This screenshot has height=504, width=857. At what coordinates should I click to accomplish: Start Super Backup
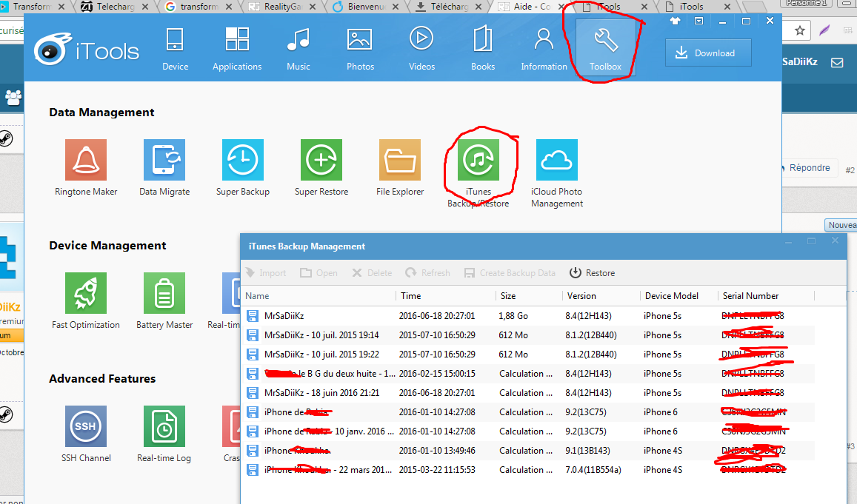pos(243,168)
